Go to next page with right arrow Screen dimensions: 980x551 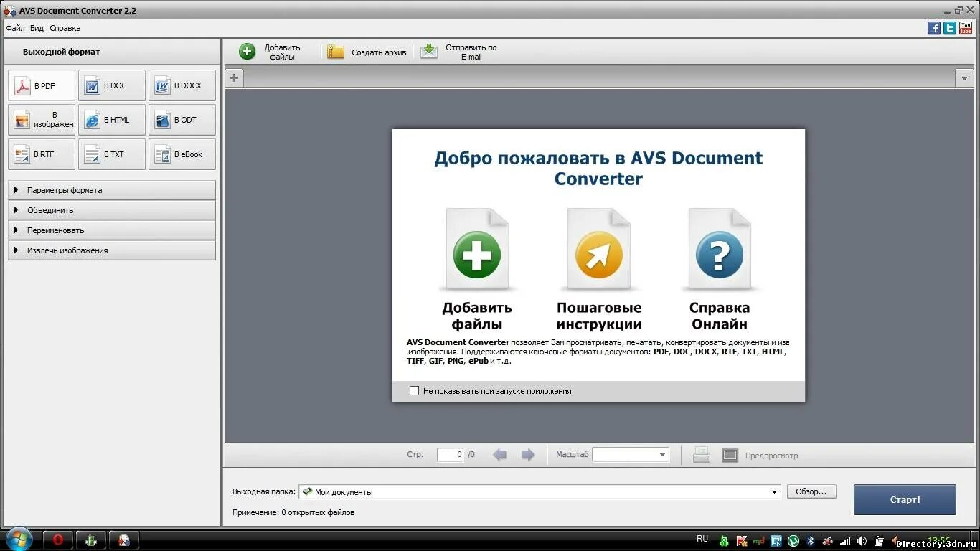pyautogui.click(x=528, y=455)
